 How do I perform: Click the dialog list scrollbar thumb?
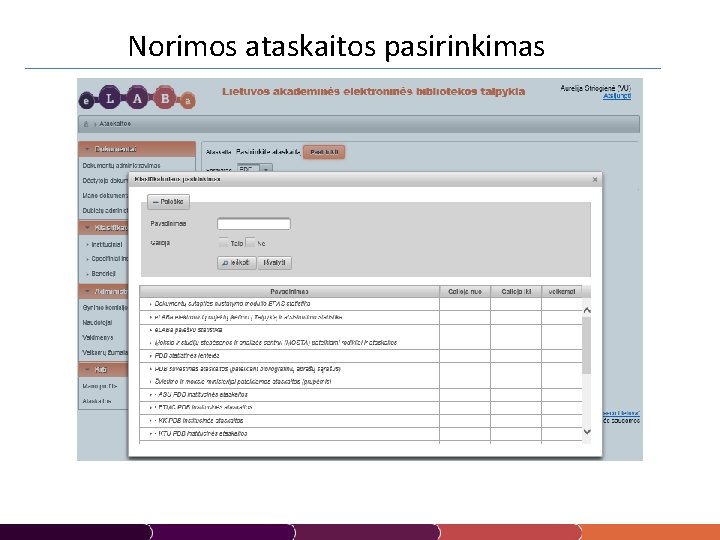pyautogui.click(x=586, y=345)
